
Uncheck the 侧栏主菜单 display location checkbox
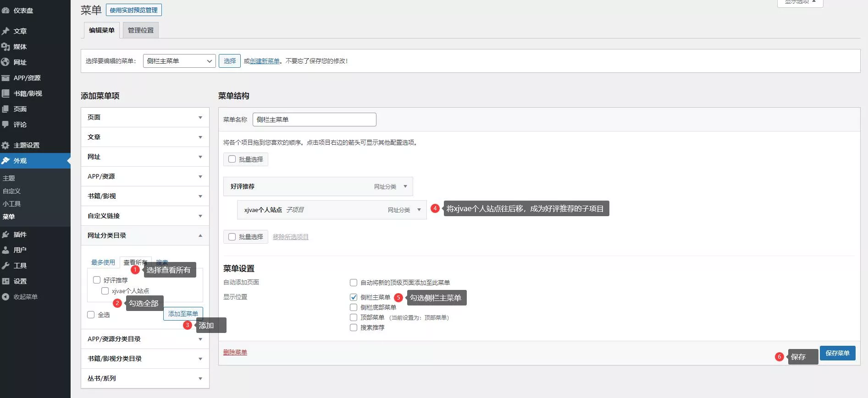click(354, 297)
